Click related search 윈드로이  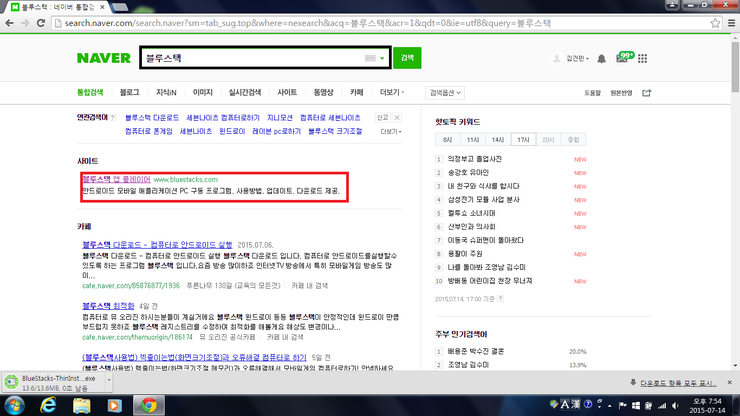232,131
